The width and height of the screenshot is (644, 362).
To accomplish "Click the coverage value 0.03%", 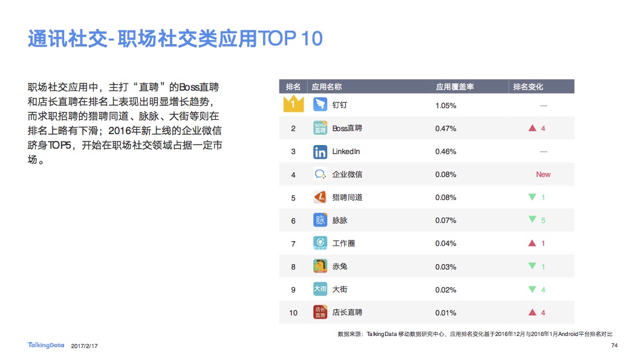I will 446,267.
